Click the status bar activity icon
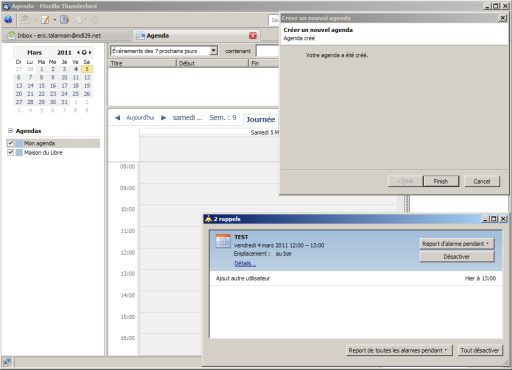This screenshot has height=370, width=512. click(x=7, y=362)
